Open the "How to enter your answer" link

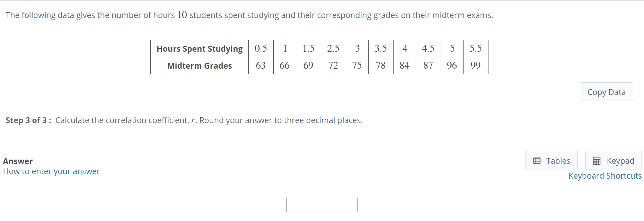pyautogui.click(x=51, y=171)
